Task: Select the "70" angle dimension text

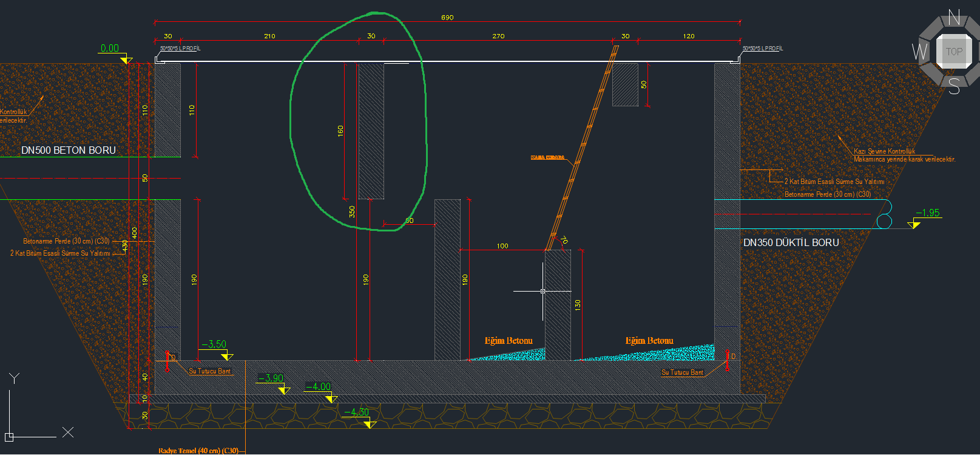Action: (564, 240)
